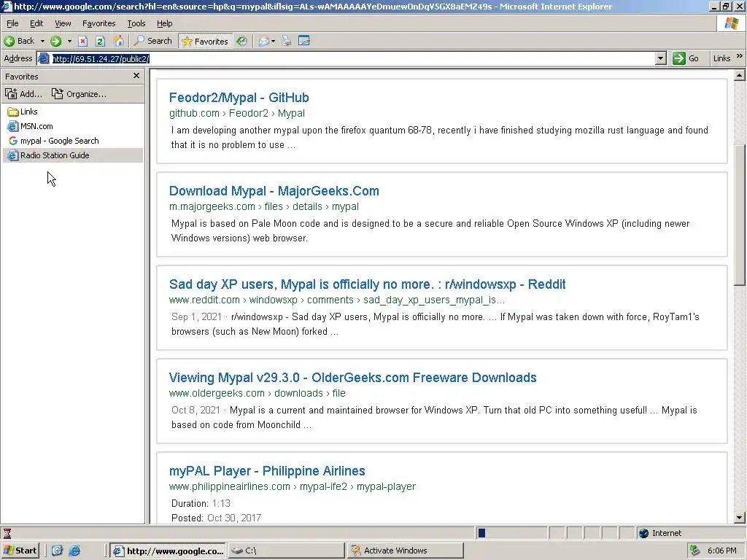Print the page with the printer icon
Image resolution: width=747 pixels, height=560 pixels.
coord(286,41)
